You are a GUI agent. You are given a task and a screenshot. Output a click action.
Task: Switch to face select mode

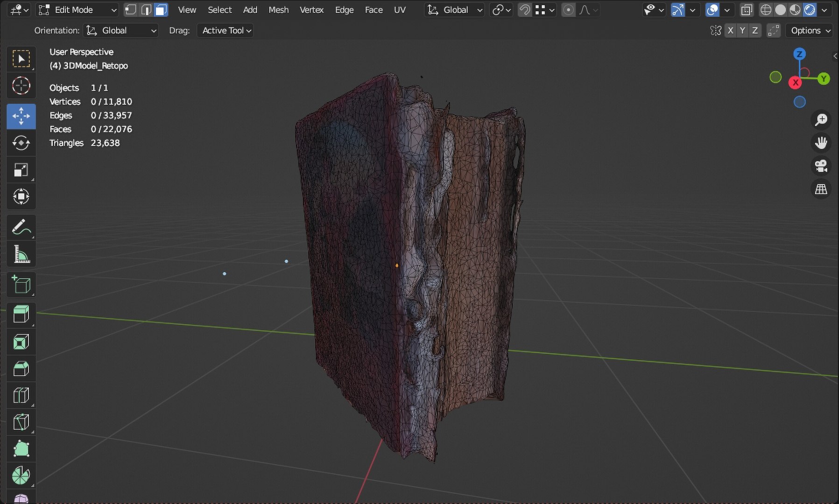[161, 10]
